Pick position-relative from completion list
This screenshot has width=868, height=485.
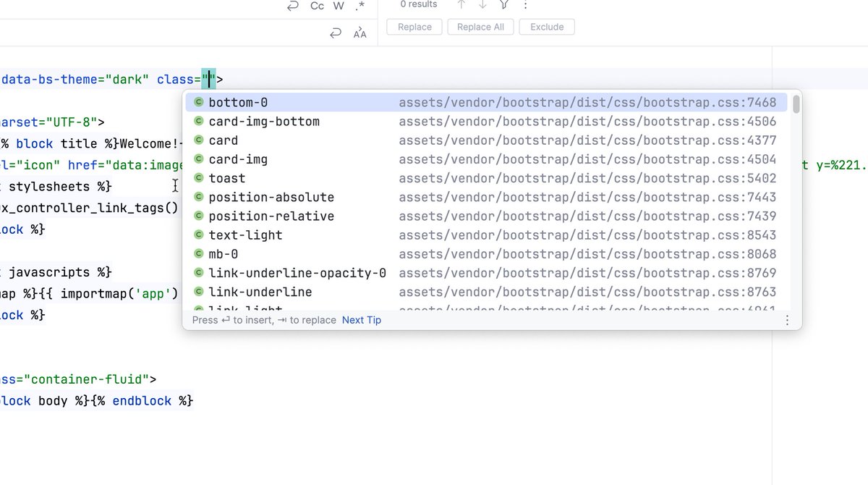(x=488, y=216)
